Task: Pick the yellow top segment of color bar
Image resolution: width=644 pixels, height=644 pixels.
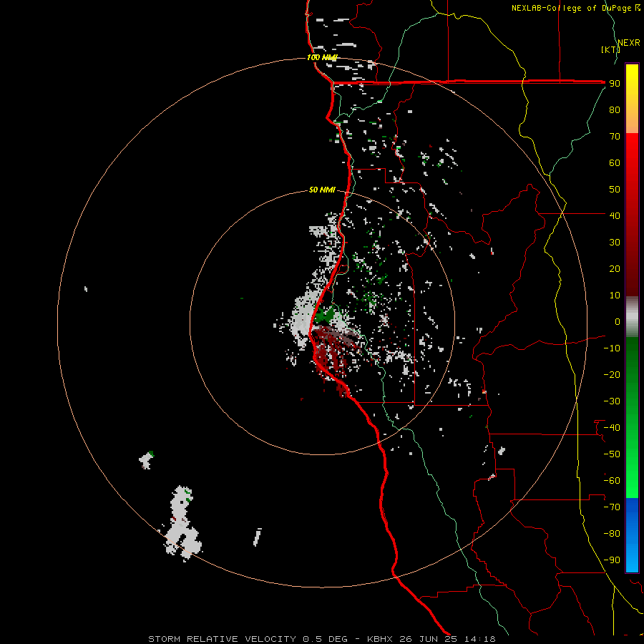Action: [x=632, y=76]
